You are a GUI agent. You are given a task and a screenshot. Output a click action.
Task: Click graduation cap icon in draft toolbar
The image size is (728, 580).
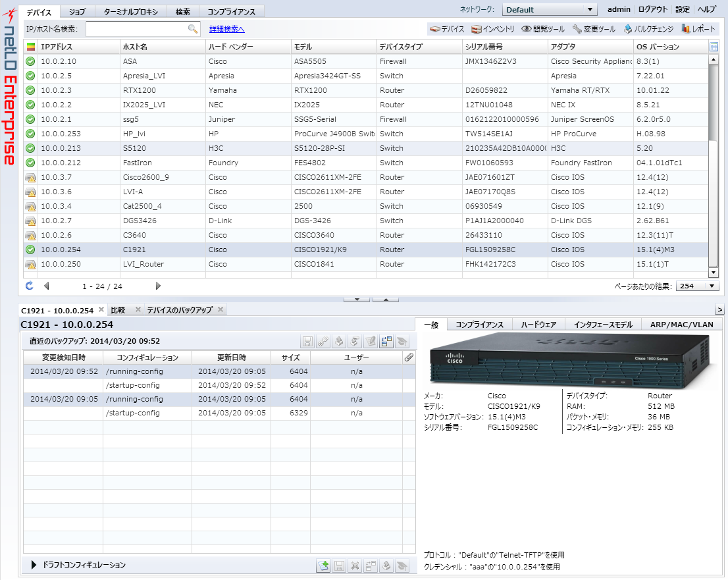click(402, 566)
